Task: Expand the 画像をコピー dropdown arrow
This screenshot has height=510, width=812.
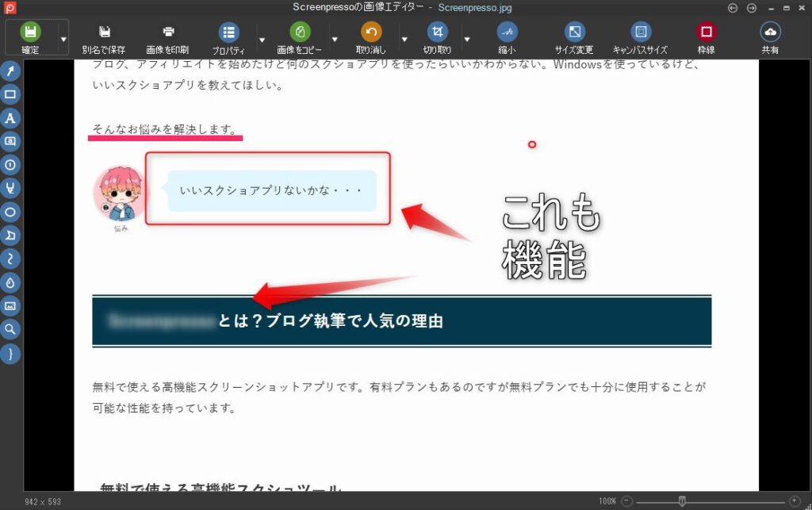Action: click(x=334, y=38)
